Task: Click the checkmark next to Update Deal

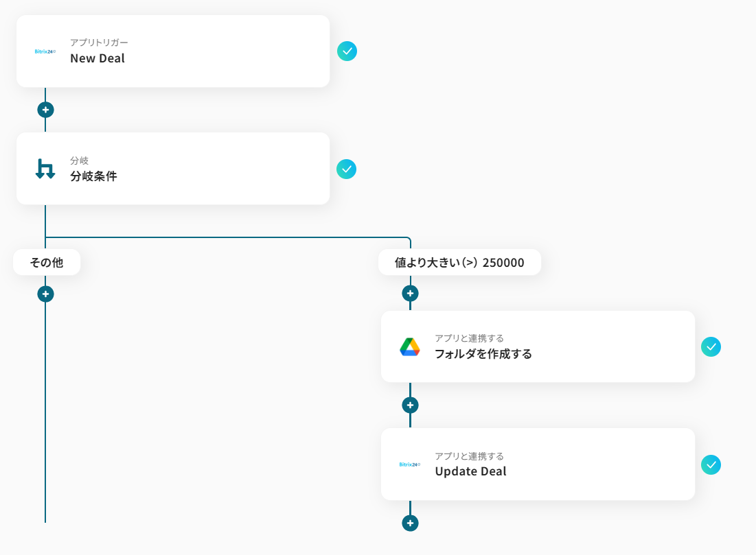Action: (711, 464)
